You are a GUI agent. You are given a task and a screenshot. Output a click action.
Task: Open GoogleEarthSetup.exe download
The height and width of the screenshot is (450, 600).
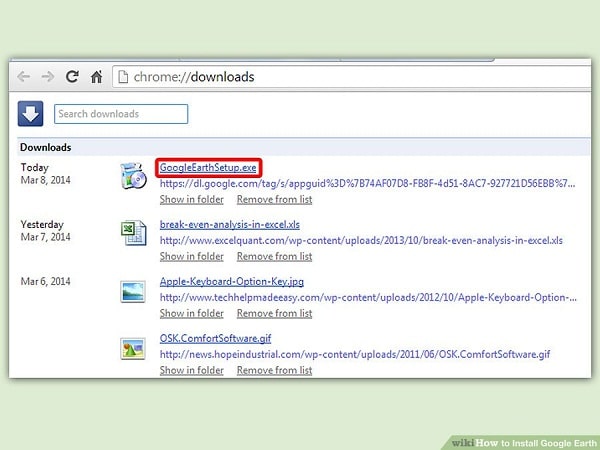point(208,168)
